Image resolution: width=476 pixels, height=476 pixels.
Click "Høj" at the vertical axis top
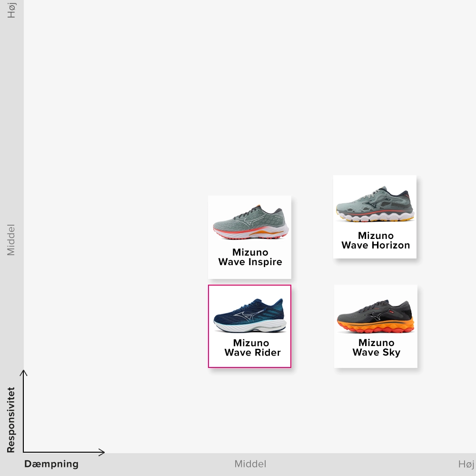point(11,10)
